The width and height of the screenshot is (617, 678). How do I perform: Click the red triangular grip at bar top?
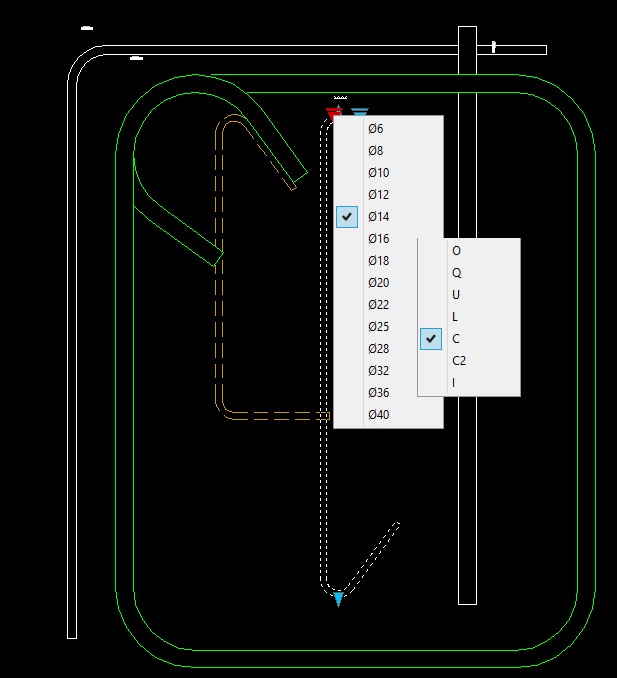[x=333, y=114]
